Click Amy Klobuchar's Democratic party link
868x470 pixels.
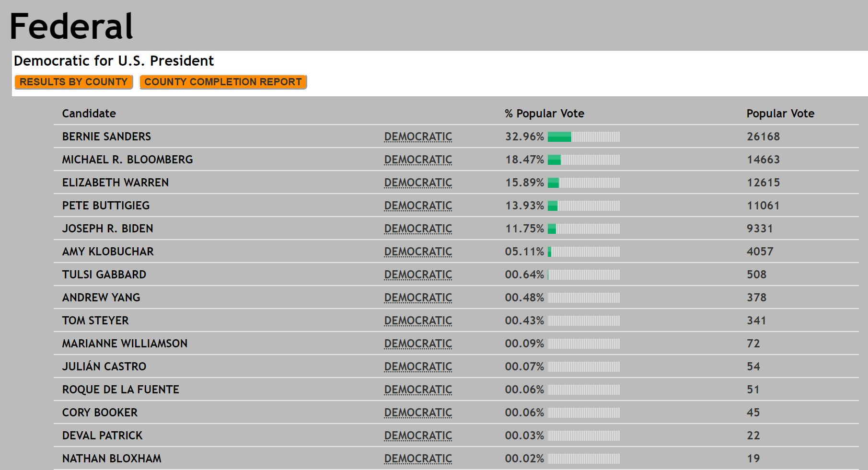click(x=418, y=252)
